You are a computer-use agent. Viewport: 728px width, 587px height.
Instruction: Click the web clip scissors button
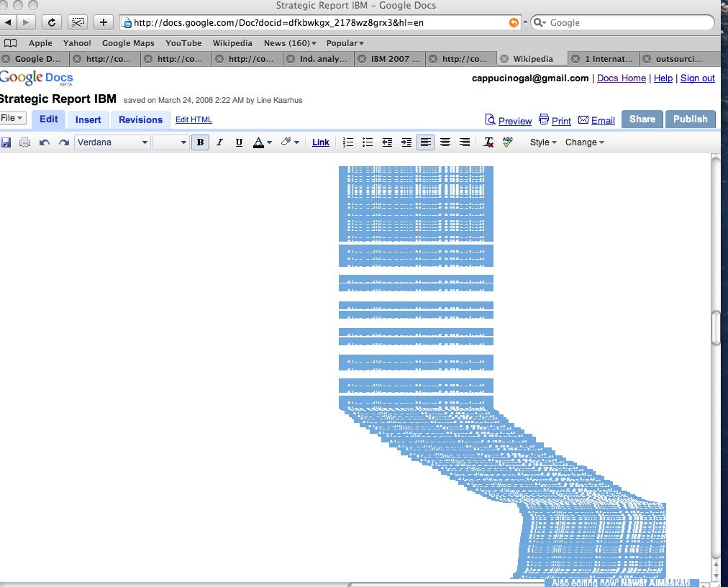click(78, 22)
